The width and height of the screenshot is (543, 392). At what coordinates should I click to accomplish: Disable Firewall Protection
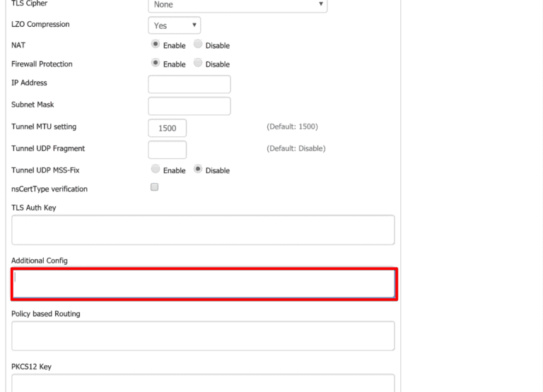[x=198, y=64]
